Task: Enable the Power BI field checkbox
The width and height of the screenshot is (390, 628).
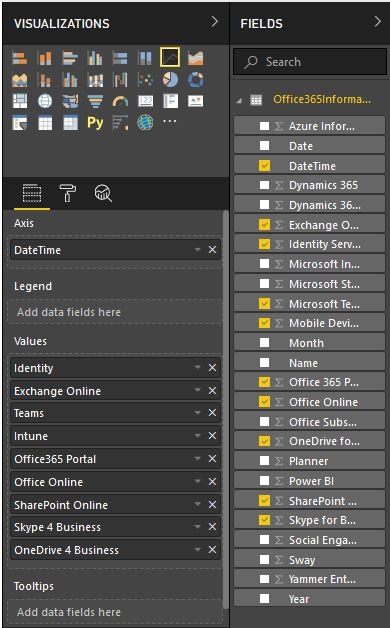Action: pyautogui.click(x=264, y=481)
